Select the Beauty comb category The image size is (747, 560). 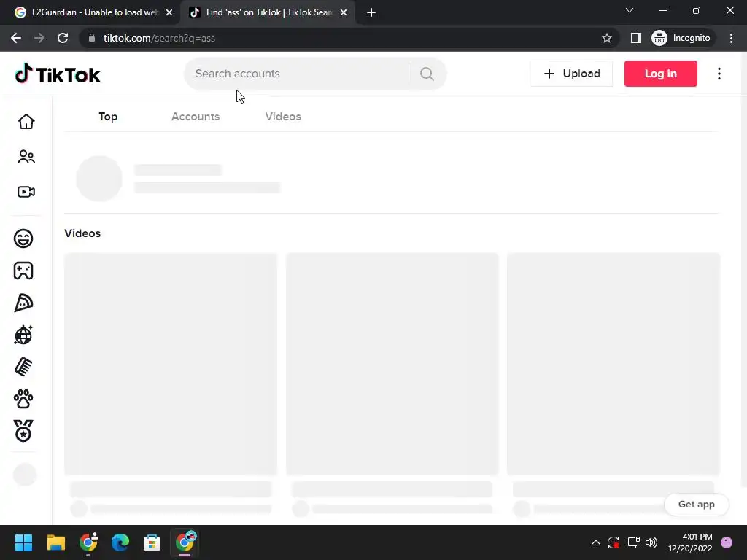click(x=23, y=367)
